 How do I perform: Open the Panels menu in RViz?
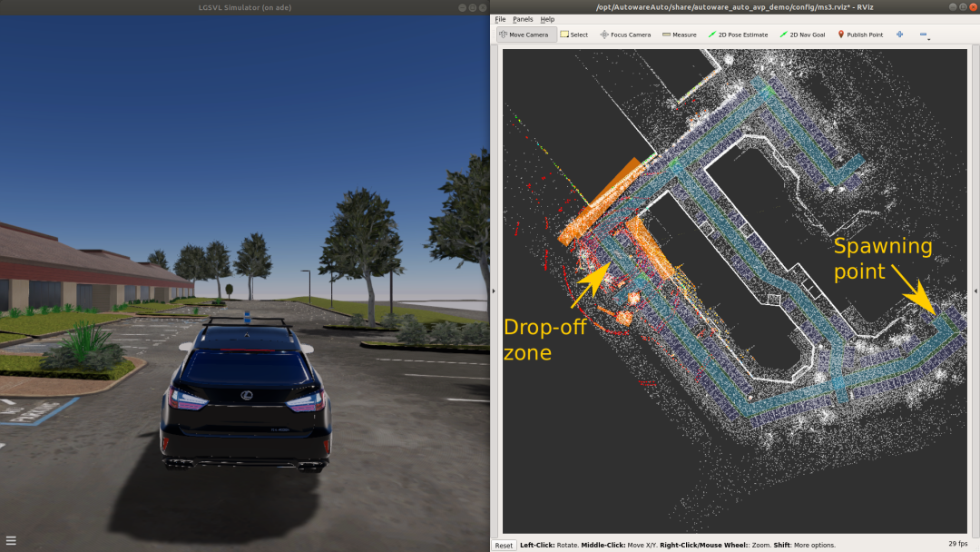click(523, 19)
